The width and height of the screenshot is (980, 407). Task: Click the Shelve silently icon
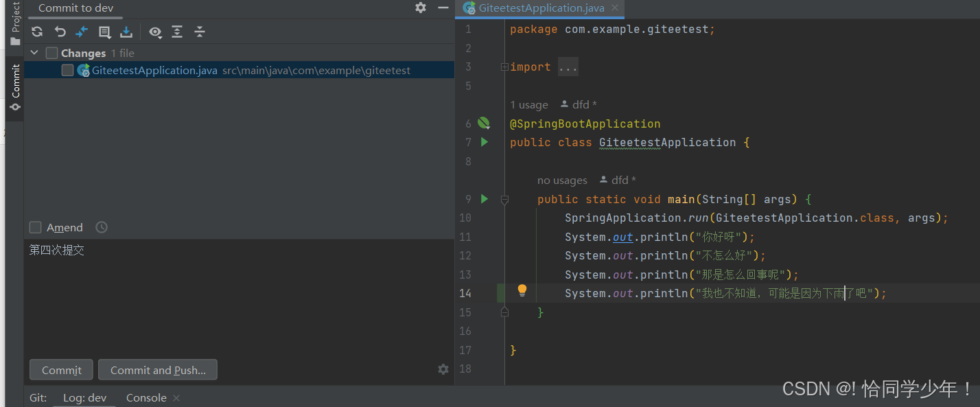[126, 32]
